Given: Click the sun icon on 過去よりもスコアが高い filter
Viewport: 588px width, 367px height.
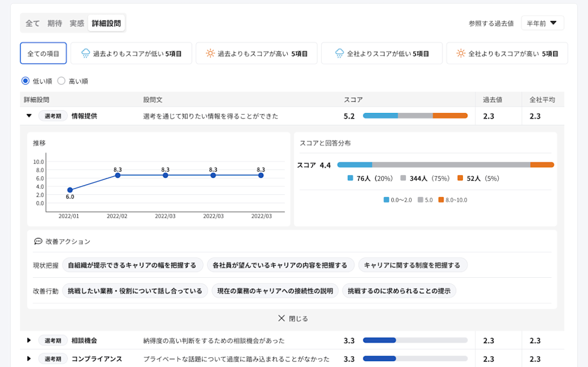Looking at the screenshot, I should click(x=210, y=53).
